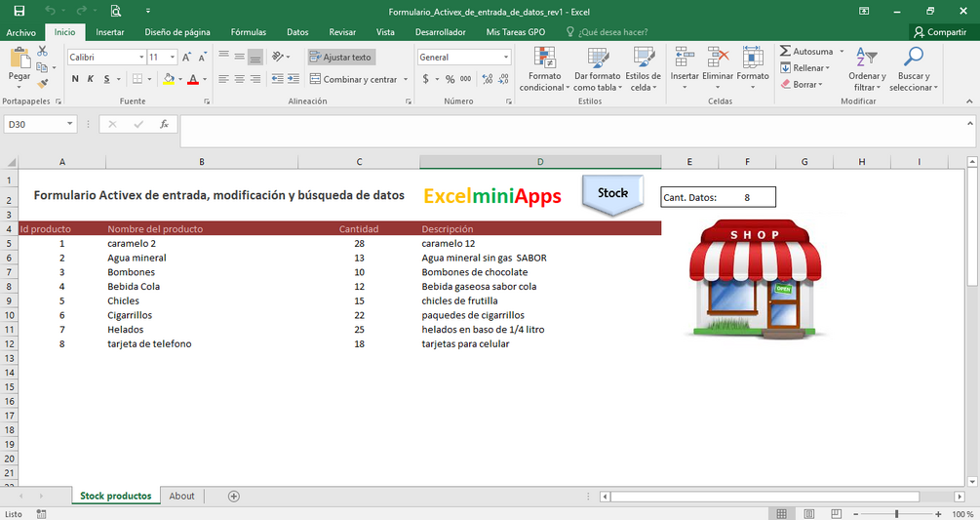
Task: Open Formato condicional menu
Action: tap(544, 68)
